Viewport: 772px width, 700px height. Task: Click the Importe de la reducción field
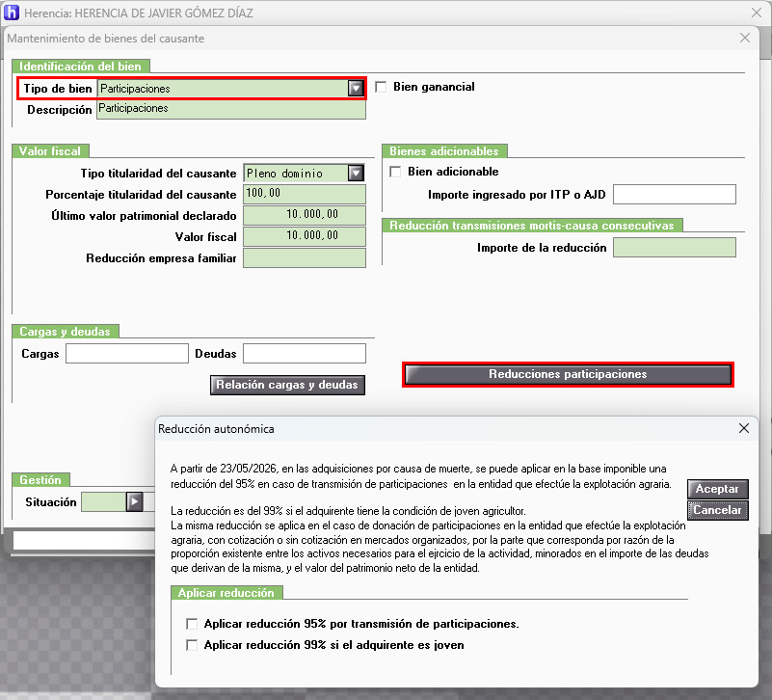674,247
